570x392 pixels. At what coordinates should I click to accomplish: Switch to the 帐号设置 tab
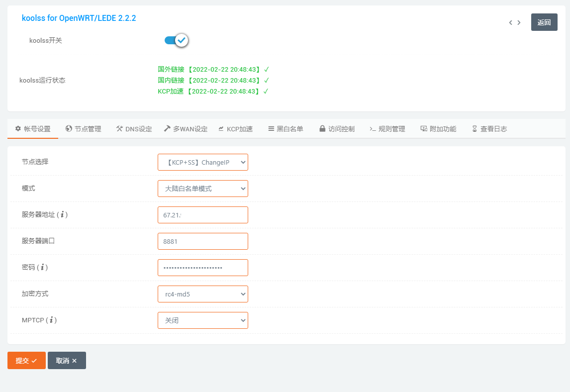[33, 129]
